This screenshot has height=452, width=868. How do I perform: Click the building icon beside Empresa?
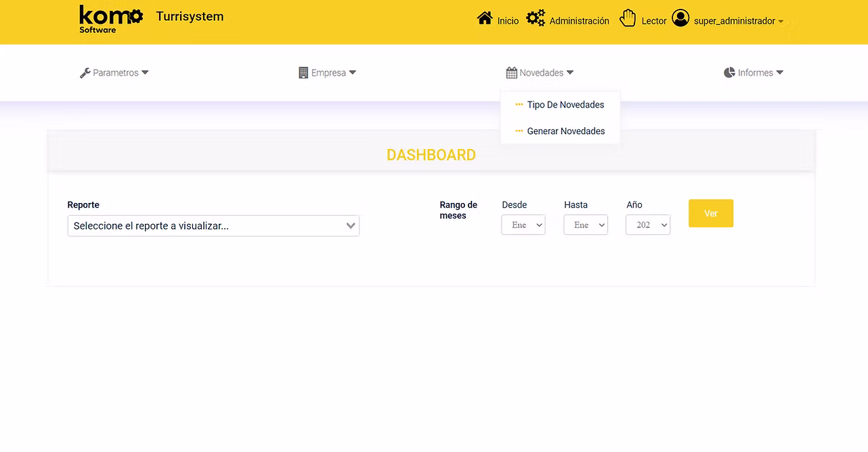[303, 73]
